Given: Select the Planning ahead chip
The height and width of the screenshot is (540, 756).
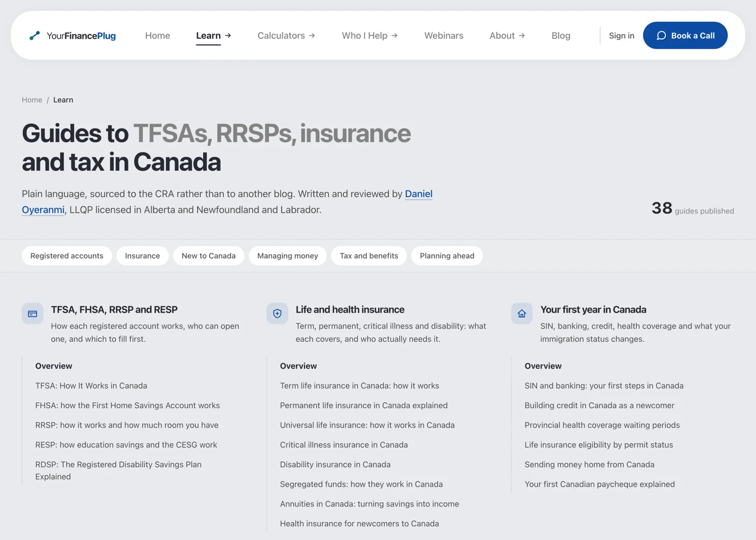Looking at the screenshot, I should 447,256.
